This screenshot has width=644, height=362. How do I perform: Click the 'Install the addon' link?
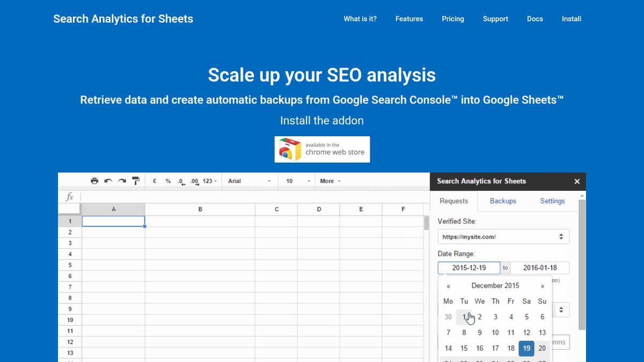pos(322,121)
